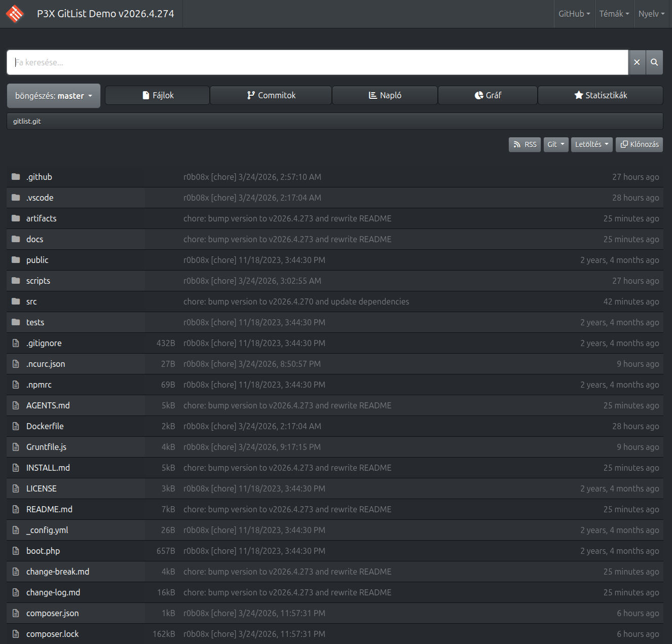Image resolution: width=672 pixels, height=644 pixels.
Task: Open the GitHub menu
Action: tap(574, 14)
